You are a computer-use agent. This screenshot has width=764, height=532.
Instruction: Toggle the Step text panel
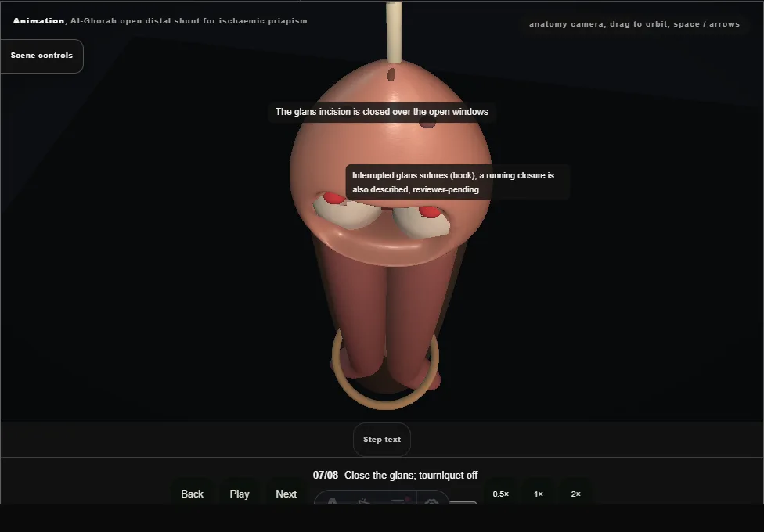[x=381, y=440]
